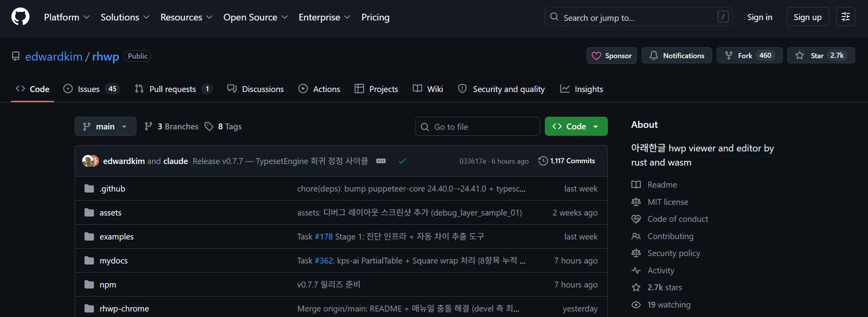Select the Security and quality tab

point(501,89)
